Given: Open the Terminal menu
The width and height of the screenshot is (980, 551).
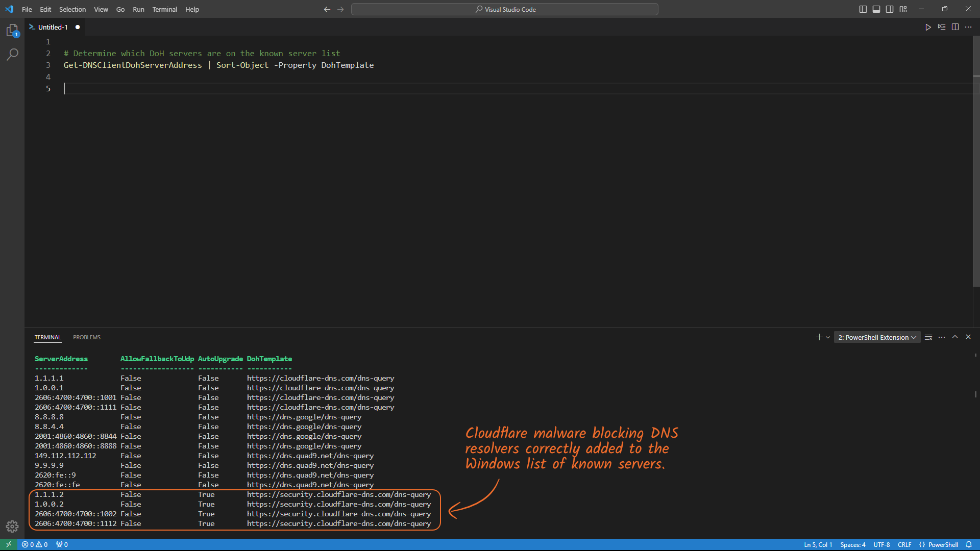Looking at the screenshot, I should (x=164, y=9).
